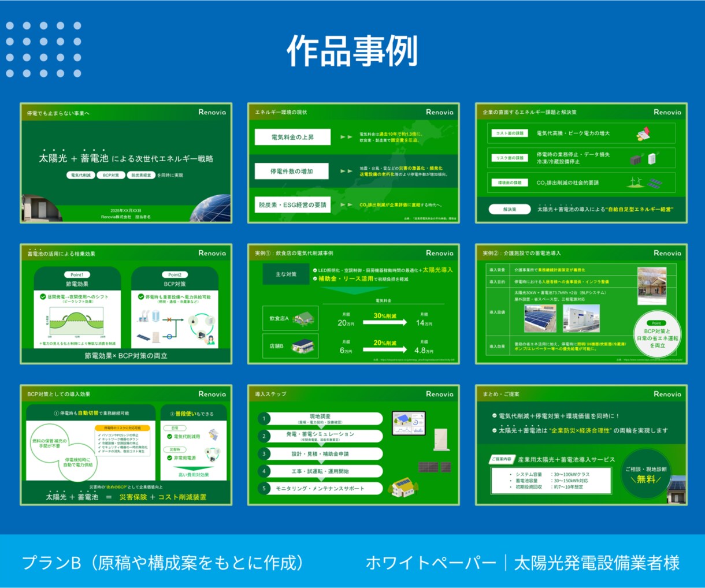Viewport: 705px width, 588px height.
Task: Click the "30%削減" arrow label
Action: [385, 316]
